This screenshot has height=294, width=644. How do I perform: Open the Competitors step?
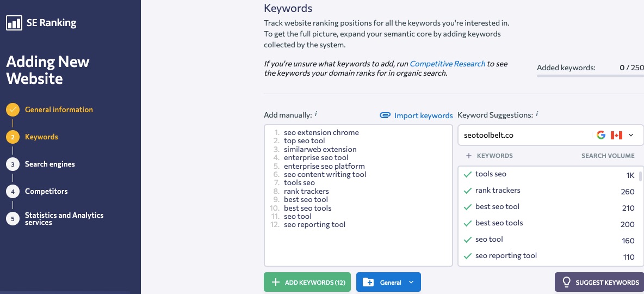[46, 192]
